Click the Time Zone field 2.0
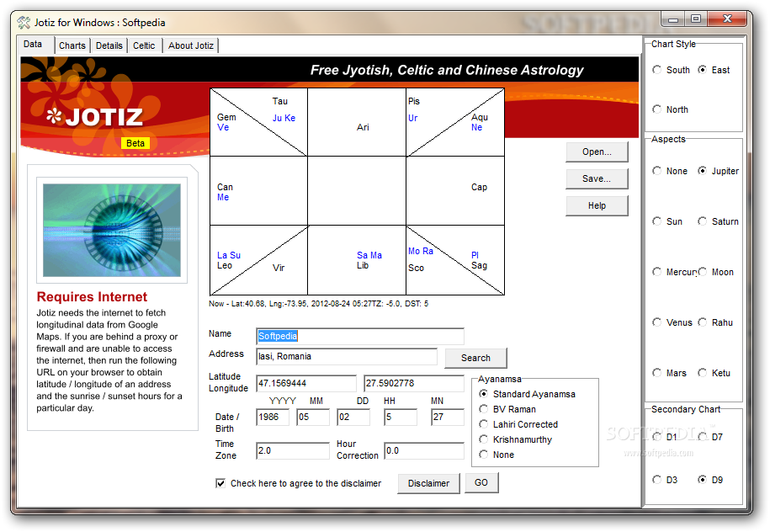770x532 pixels. coord(293,451)
